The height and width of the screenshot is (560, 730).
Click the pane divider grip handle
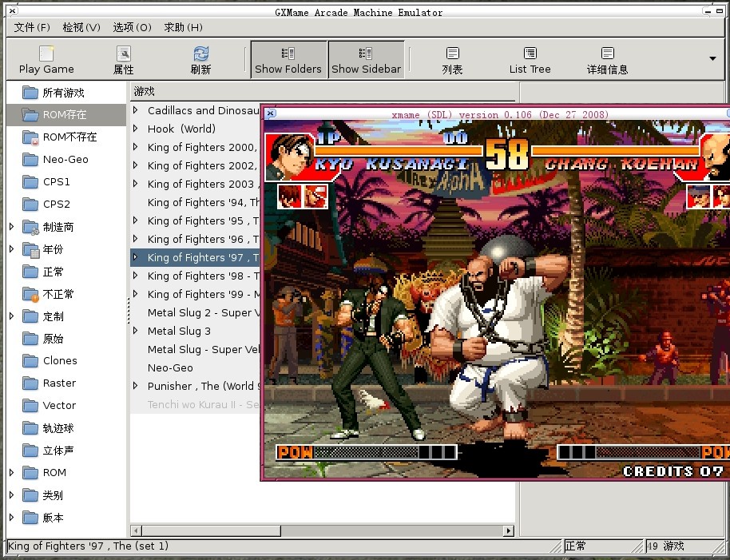128,310
